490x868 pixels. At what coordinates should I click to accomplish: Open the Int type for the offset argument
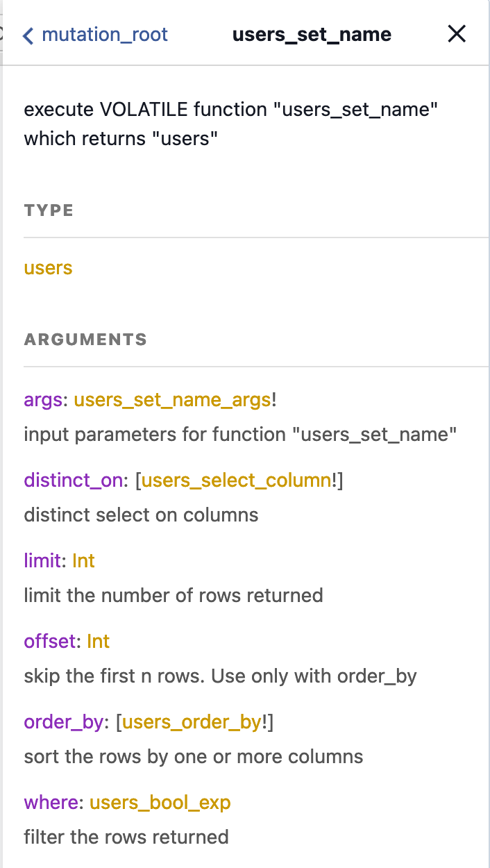(98, 641)
